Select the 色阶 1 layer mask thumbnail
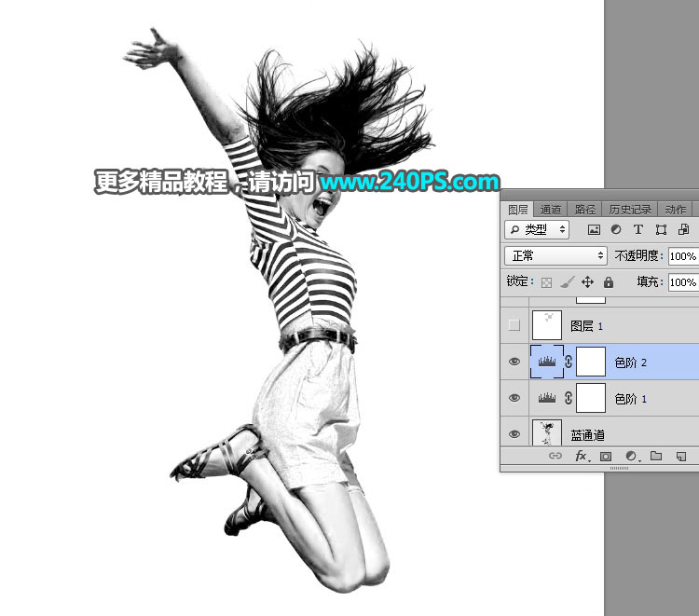This screenshot has height=616, width=699. [x=591, y=398]
